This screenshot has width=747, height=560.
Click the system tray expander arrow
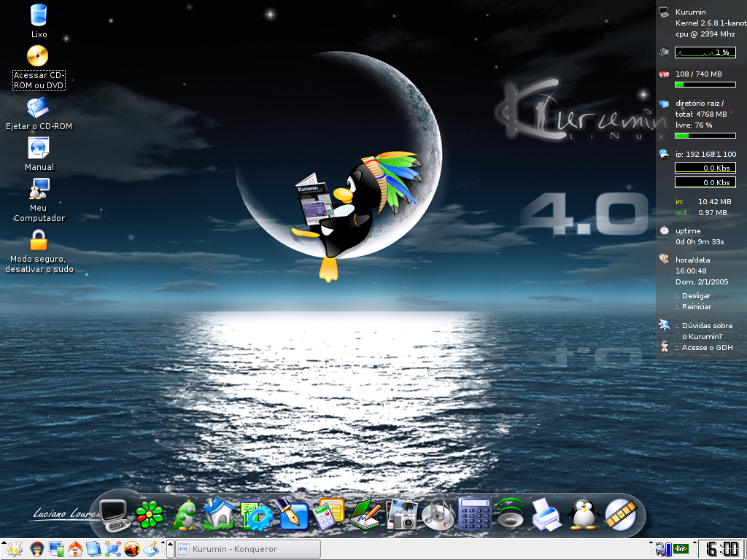click(x=651, y=543)
